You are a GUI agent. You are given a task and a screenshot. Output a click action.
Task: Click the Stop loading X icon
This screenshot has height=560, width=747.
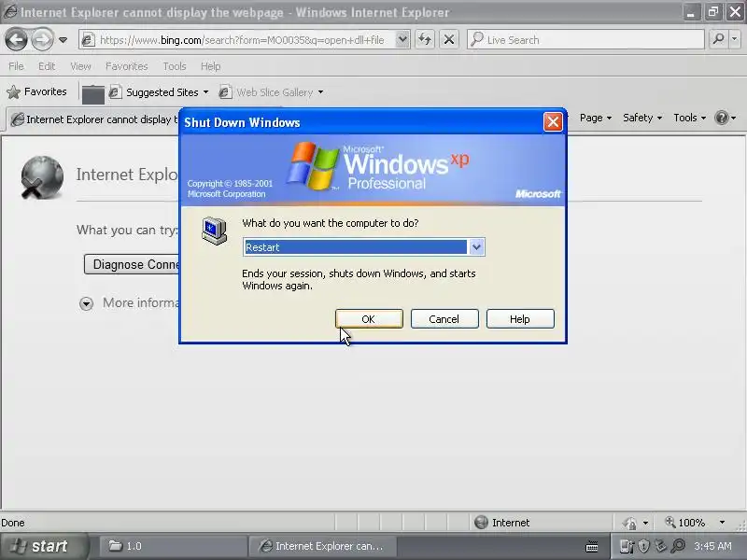click(x=449, y=40)
